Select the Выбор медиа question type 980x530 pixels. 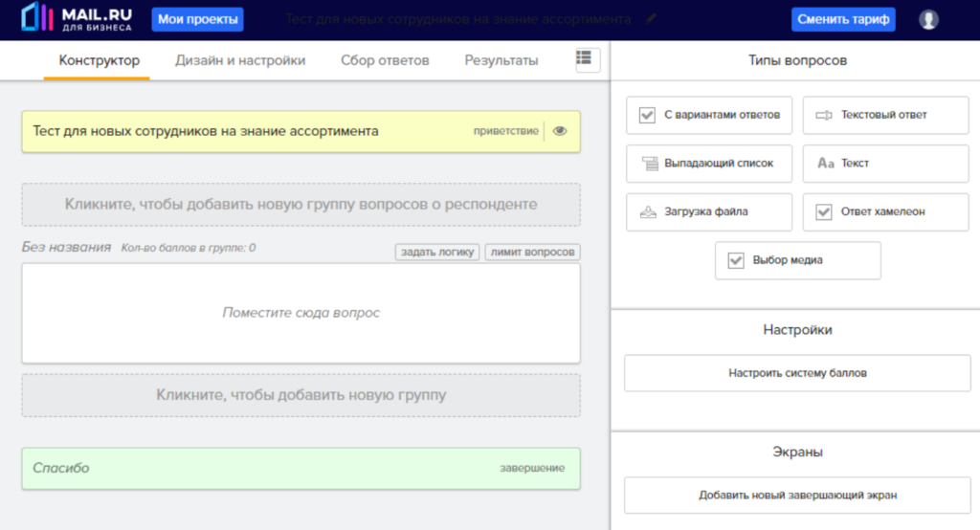click(x=797, y=260)
